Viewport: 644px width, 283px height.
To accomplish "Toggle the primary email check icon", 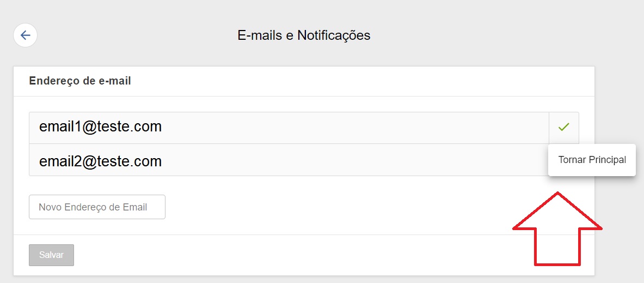I will click(563, 127).
